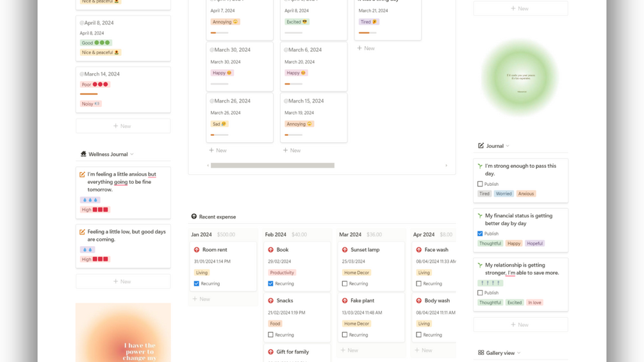
Task: Click the Productivity tag on Book
Action: [x=282, y=272]
